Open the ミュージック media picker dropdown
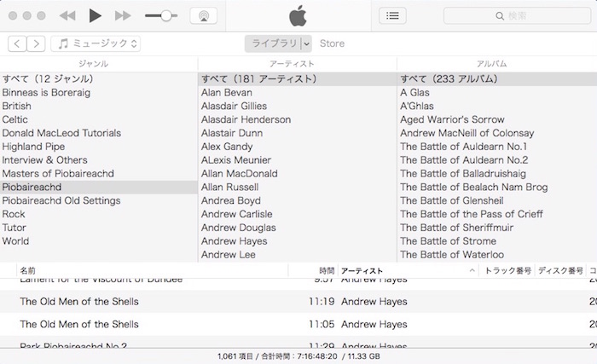Screen dimensions: 597x364 [96, 44]
